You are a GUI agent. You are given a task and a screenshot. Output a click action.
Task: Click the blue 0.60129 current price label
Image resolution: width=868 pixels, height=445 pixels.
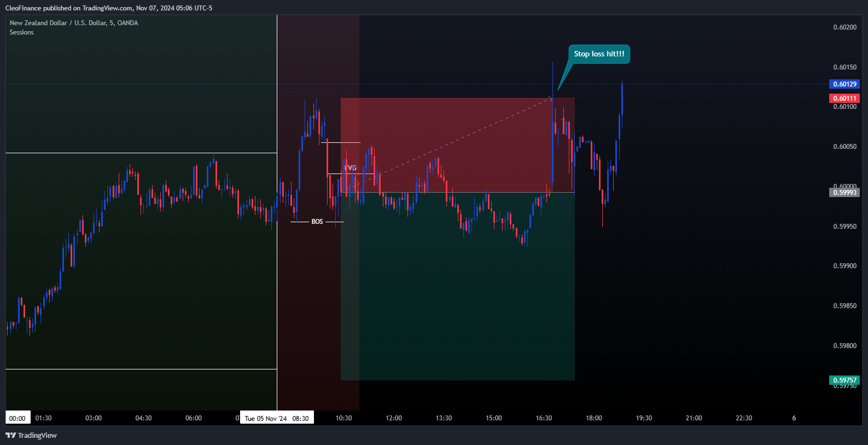pos(844,84)
